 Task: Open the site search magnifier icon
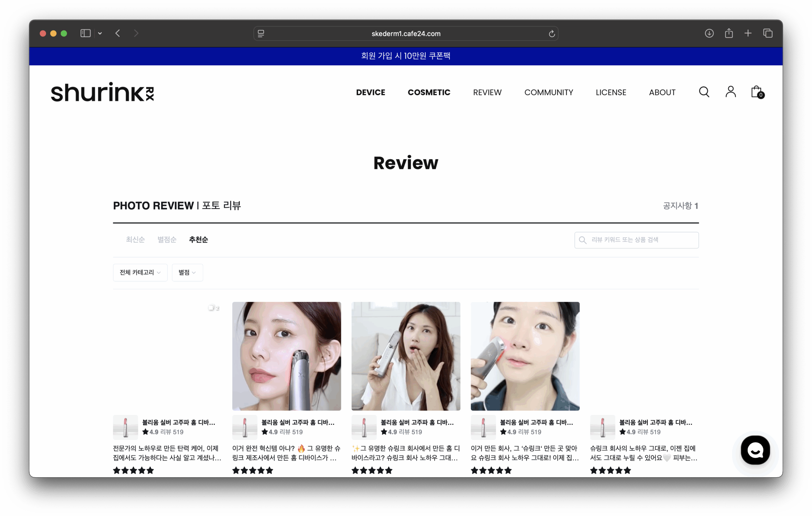point(704,92)
